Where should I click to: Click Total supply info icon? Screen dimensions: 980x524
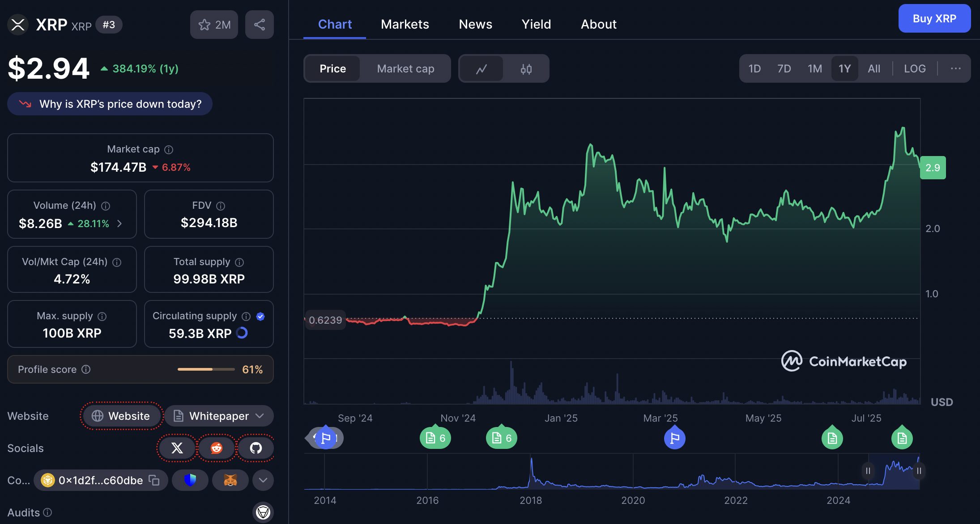[x=239, y=262]
